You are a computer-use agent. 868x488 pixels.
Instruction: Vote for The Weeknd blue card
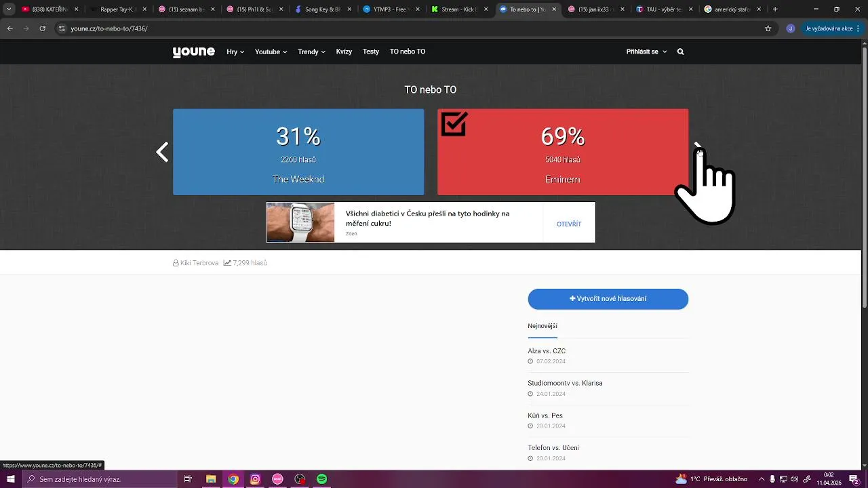pos(298,152)
